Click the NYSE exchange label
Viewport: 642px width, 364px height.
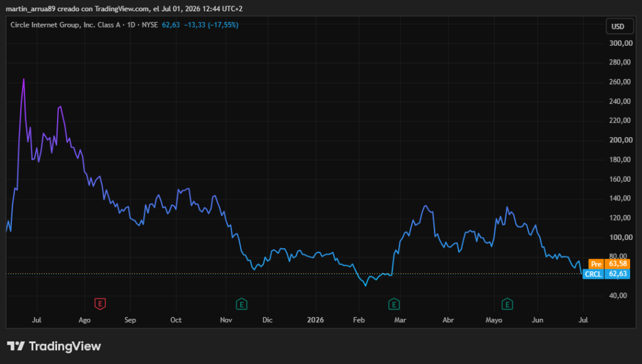click(x=150, y=25)
